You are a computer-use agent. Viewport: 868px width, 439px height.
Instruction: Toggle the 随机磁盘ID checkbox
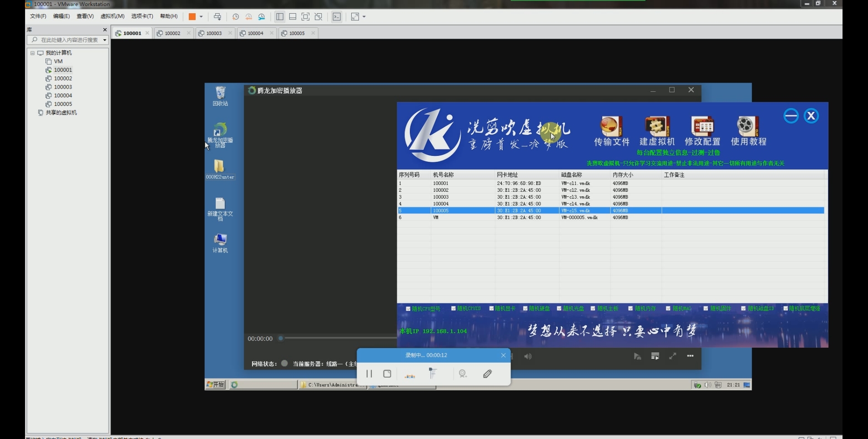pyautogui.click(x=744, y=309)
